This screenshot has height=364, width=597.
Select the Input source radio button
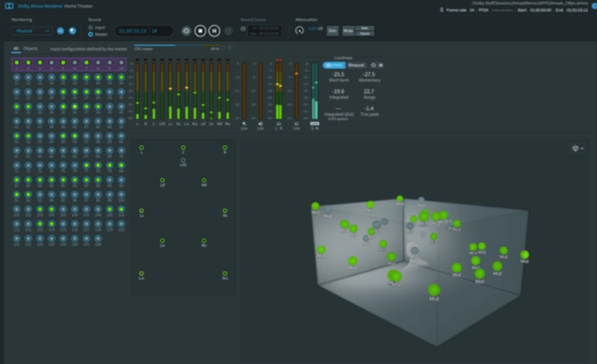91,27
